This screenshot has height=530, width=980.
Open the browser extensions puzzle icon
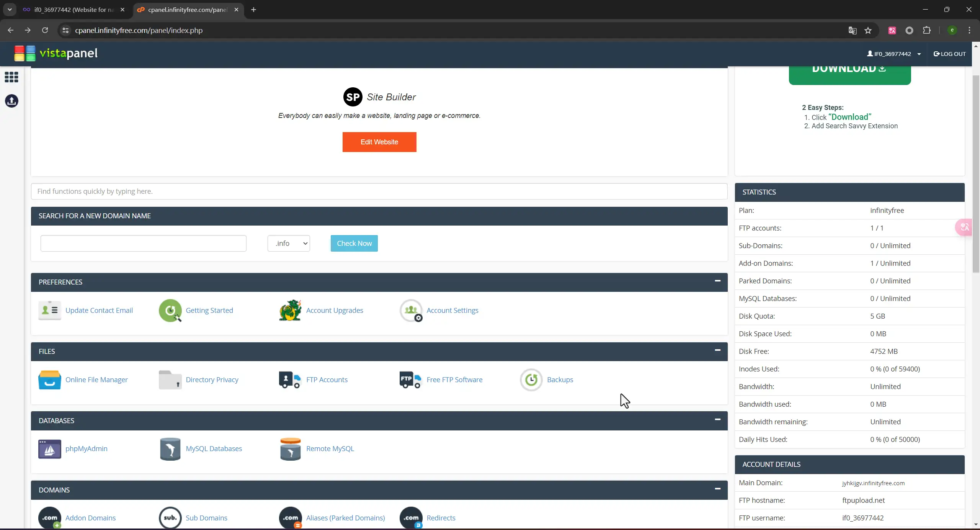(x=927, y=30)
